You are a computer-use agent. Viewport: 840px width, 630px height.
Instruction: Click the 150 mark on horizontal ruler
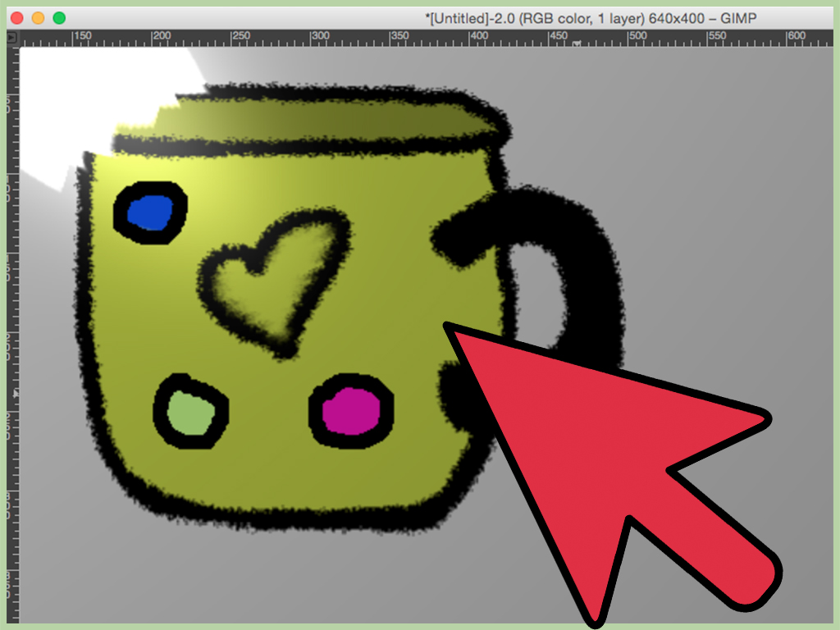[x=82, y=36]
